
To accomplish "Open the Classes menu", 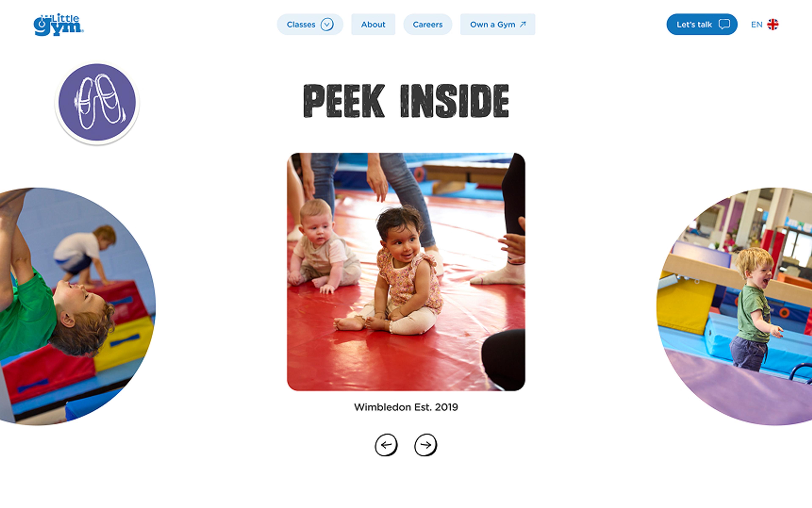I will 310,24.
